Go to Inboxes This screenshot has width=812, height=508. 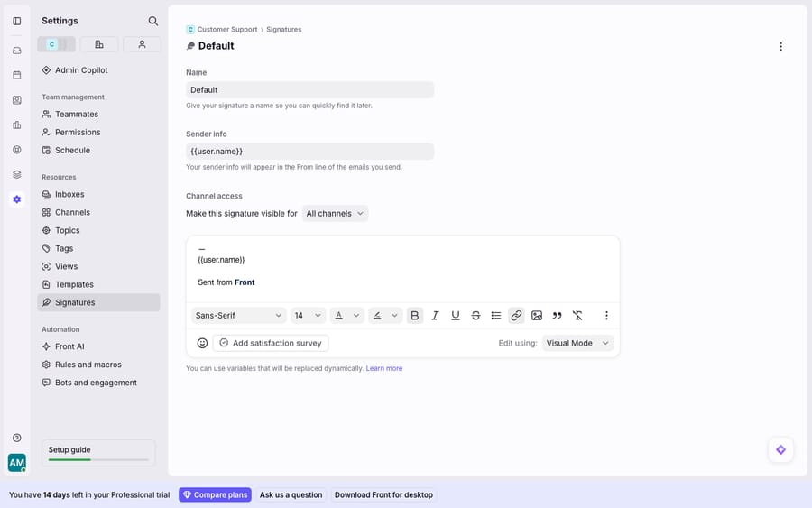[x=98, y=194]
